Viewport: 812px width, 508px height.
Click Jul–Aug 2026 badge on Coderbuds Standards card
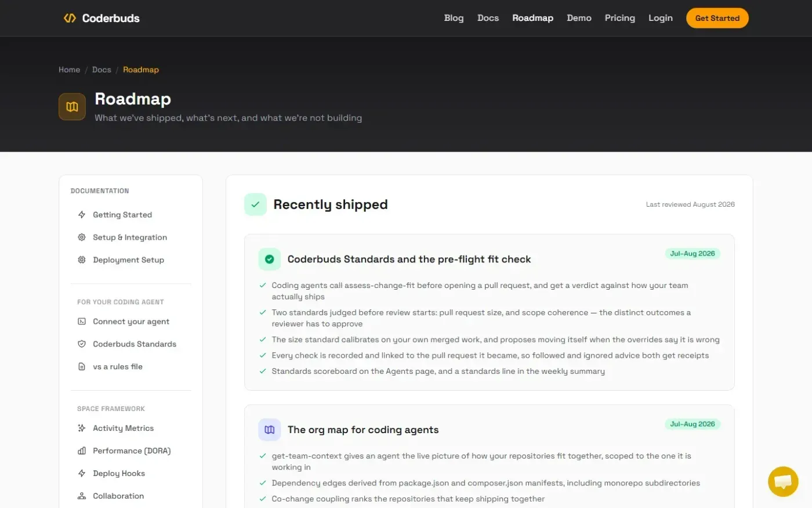pos(693,254)
